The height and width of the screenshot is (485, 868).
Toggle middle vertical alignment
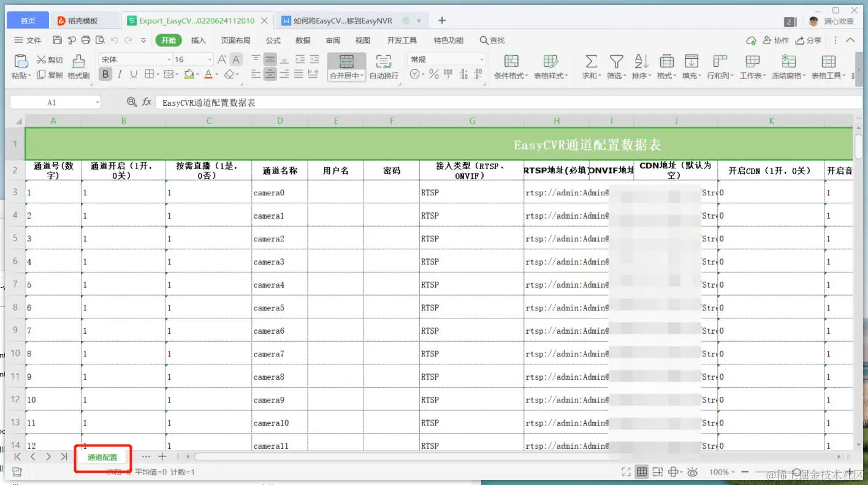coord(270,59)
